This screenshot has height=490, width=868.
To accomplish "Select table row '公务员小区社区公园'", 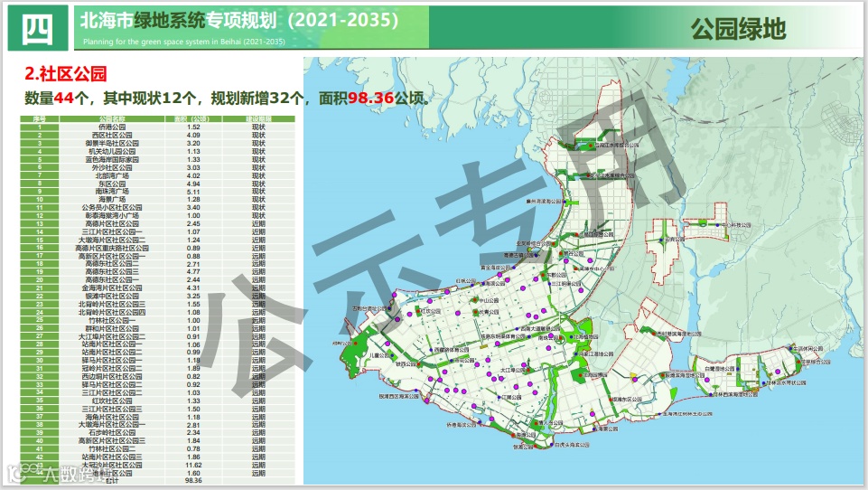I will tap(158, 208).
